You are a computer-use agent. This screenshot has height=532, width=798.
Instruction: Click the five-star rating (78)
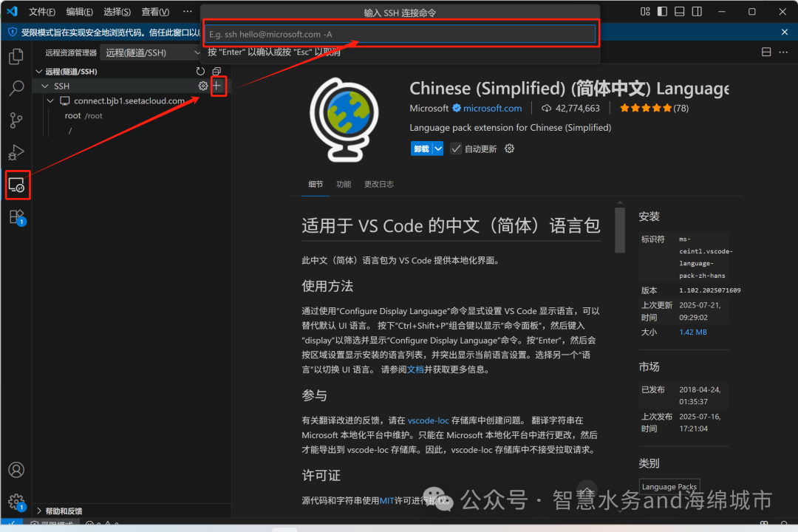[x=654, y=108]
